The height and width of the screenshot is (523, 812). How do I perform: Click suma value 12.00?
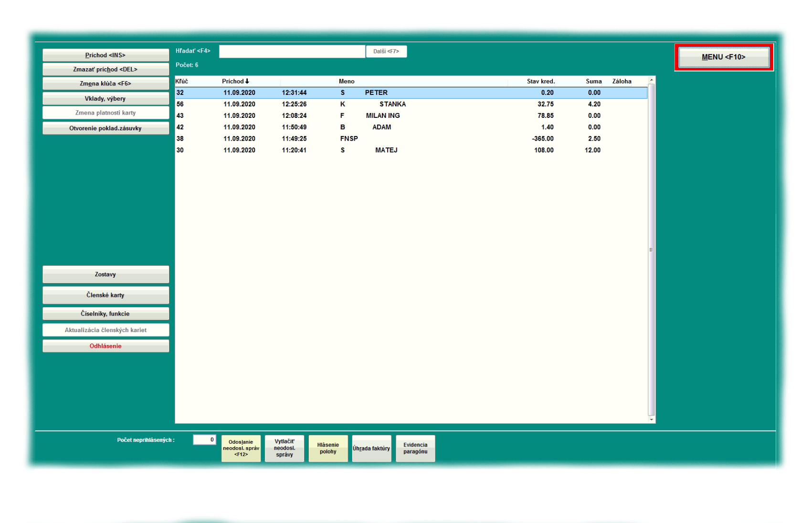[x=592, y=150]
